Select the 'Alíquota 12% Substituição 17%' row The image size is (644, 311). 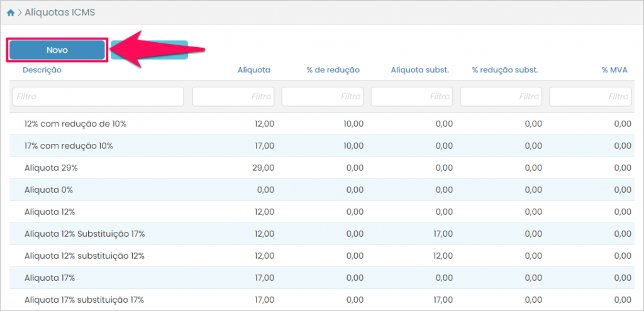(85, 234)
